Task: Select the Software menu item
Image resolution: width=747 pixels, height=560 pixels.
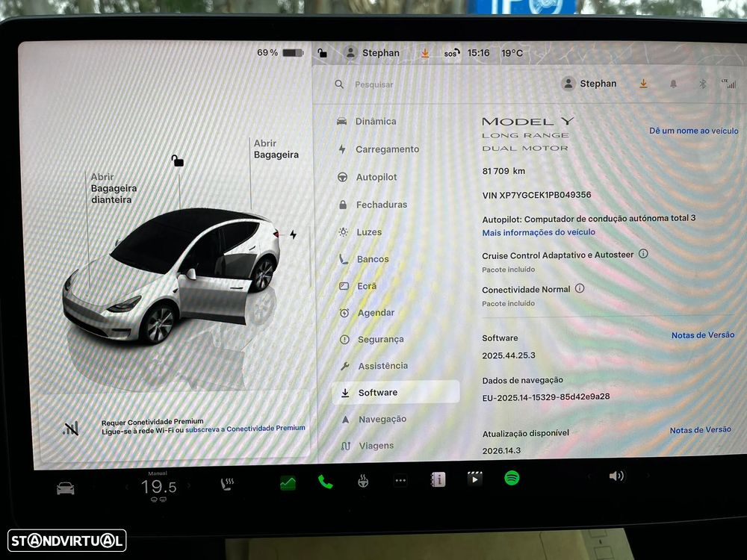Action: click(395, 393)
